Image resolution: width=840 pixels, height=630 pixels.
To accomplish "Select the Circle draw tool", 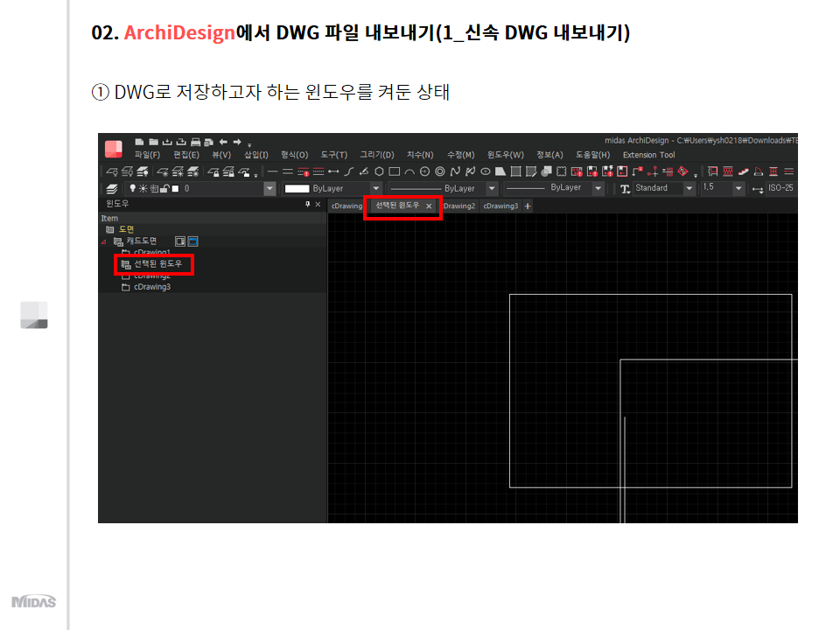I will tap(425, 172).
